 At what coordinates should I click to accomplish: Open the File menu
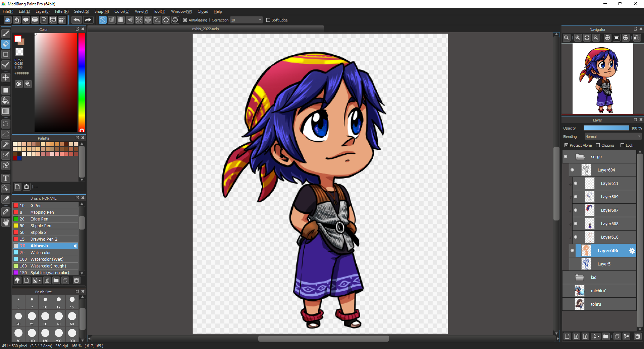[8, 11]
